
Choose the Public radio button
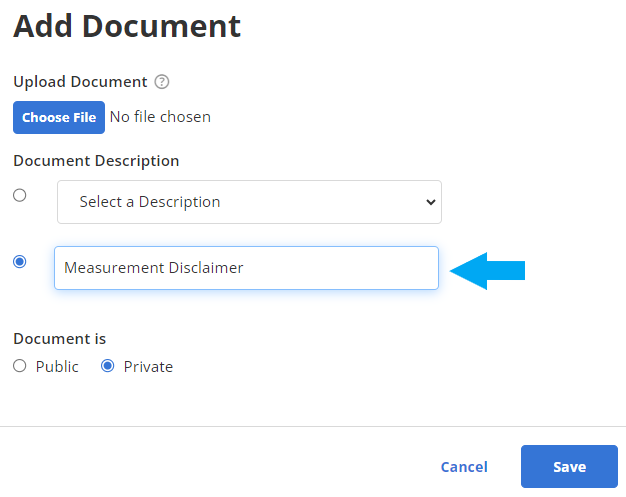click(20, 366)
